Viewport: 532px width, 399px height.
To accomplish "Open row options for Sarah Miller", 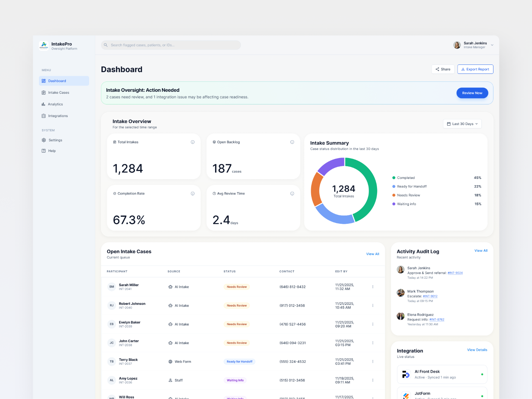I will (x=373, y=287).
